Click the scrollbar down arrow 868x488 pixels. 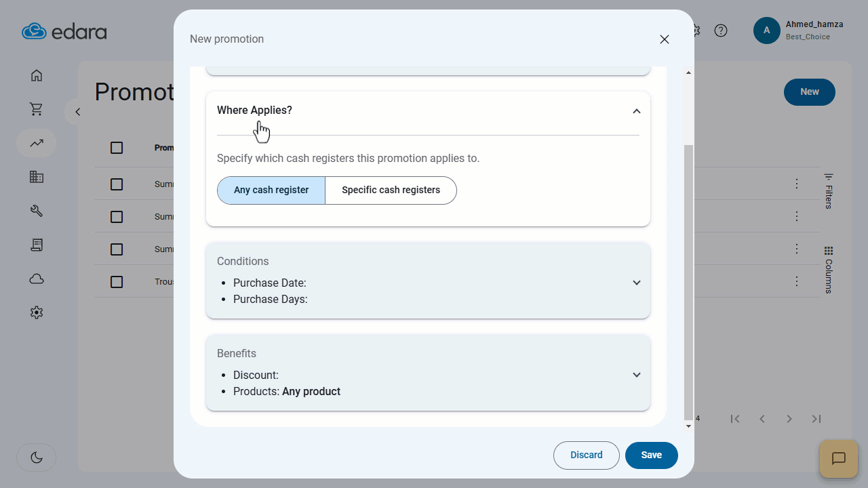click(689, 426)
